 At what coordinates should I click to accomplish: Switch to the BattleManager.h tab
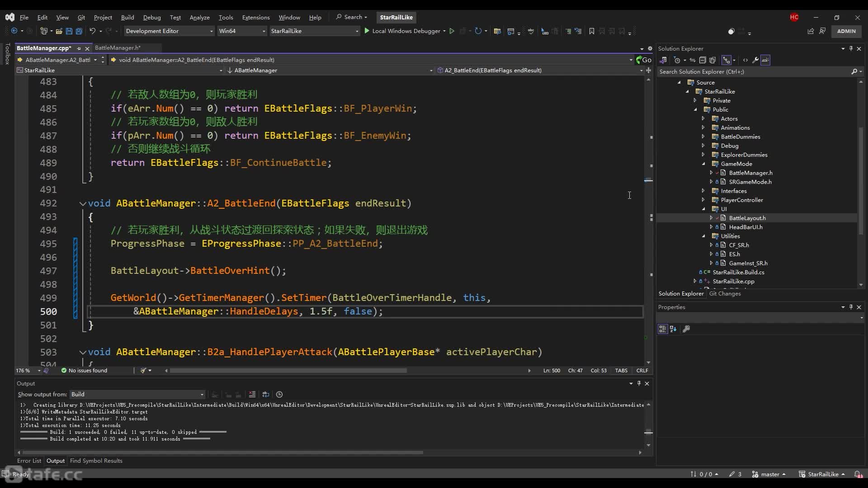coord(117,47)
